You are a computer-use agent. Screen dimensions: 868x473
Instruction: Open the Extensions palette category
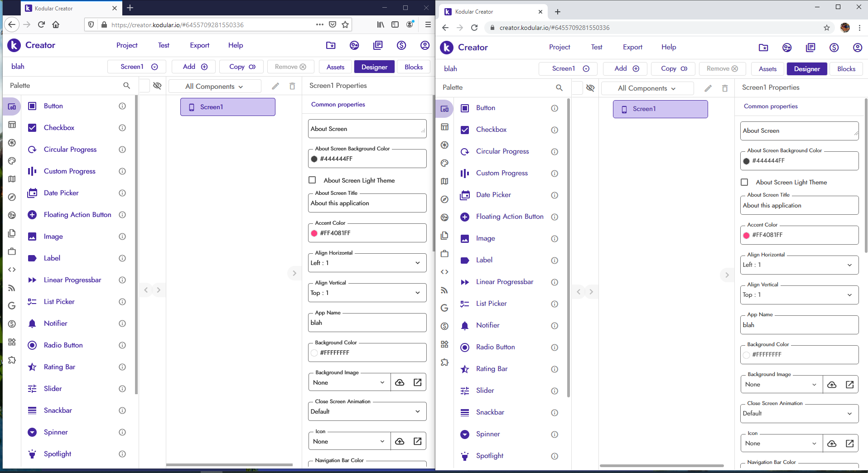(12, 360)
